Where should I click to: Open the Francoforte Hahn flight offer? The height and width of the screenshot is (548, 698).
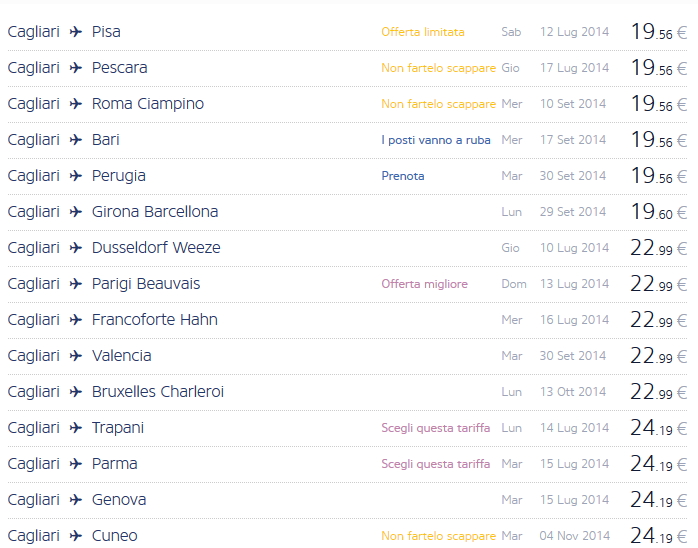(154, 320)
